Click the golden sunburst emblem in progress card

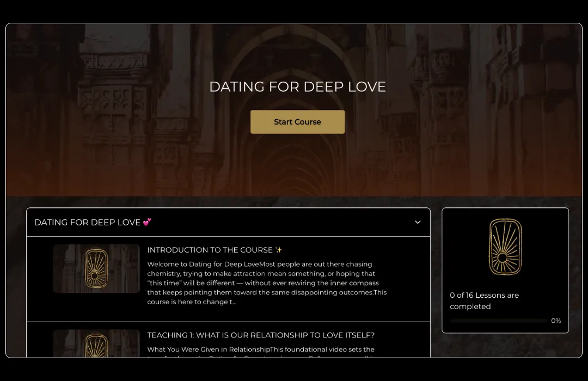(505, 247)
